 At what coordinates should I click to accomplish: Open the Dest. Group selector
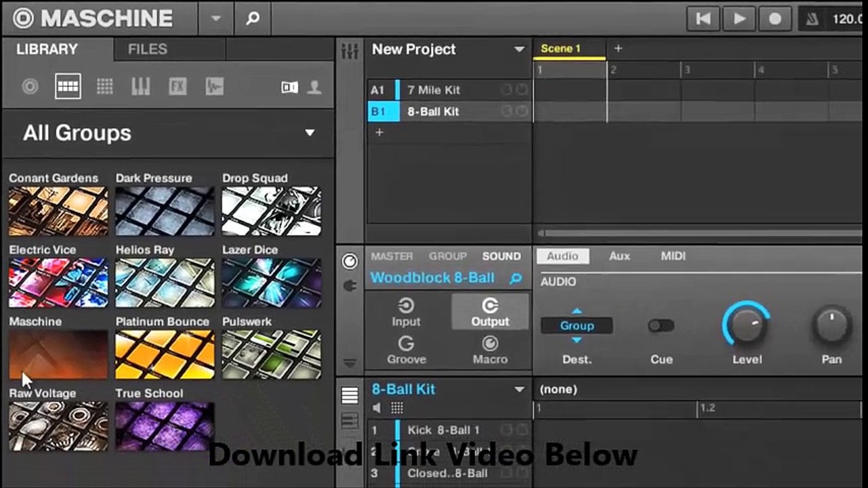[x=577, y=325]
